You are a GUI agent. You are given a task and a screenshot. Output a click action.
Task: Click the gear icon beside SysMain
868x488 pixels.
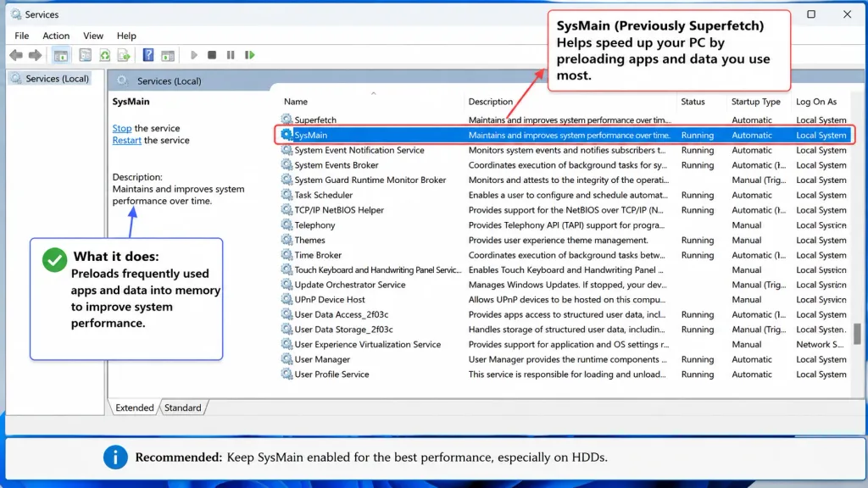[x=287, y=135]
